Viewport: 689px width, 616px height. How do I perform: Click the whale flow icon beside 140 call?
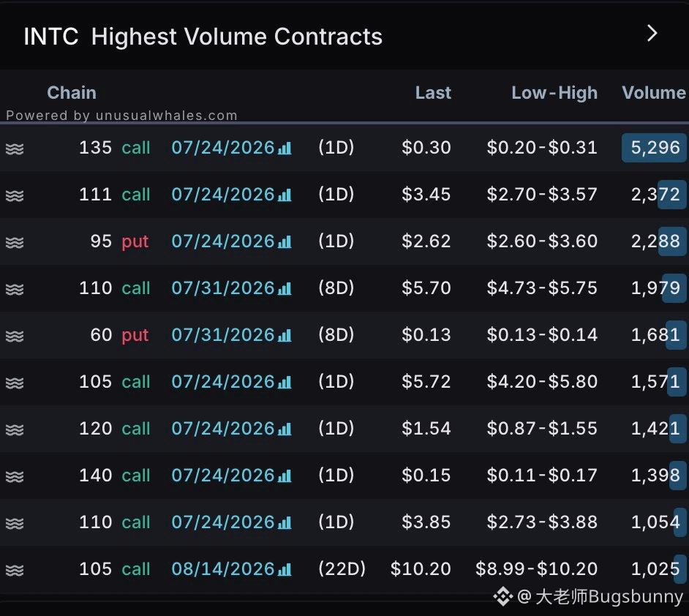(15, 477)
